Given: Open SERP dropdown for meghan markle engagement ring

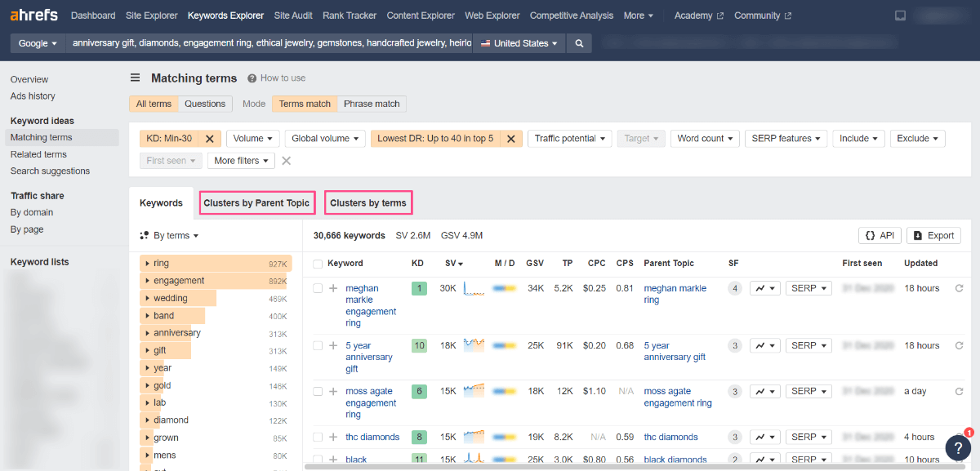Looking at the screenshot, I should click(808, 288).
